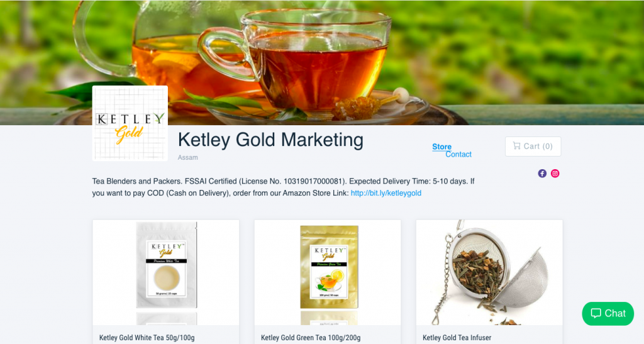The height and width of the screenshot is (344, 644).
Task: Open Ketley Gold Tea Infuser title
Action: tap(457, 338)
